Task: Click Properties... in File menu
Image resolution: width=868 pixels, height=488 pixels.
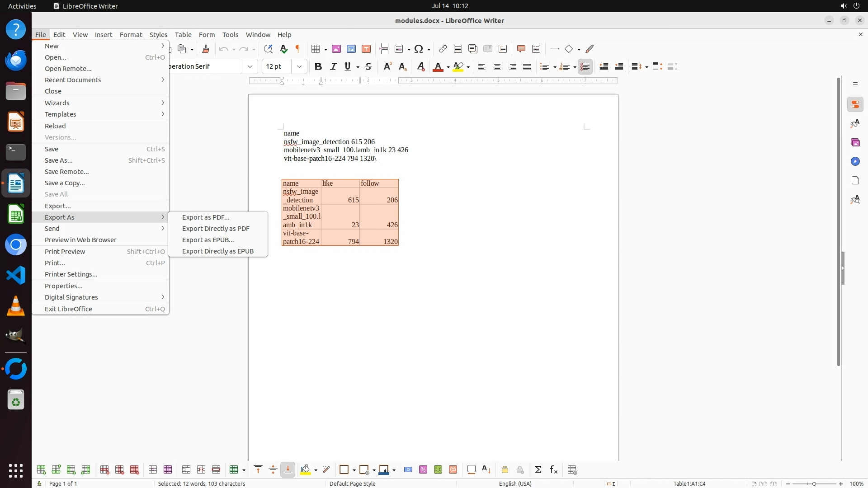Action: click(64, 286)
